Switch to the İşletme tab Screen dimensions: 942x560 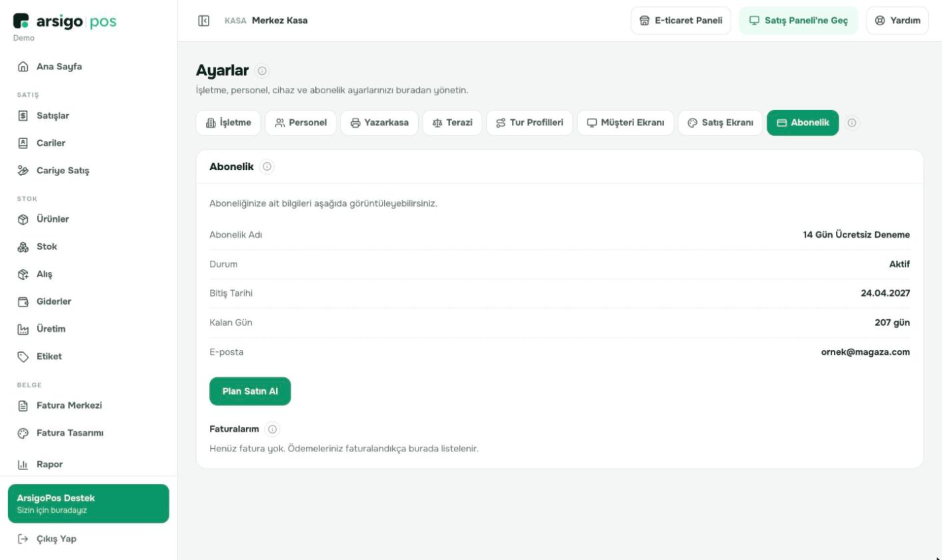[228, 123]
